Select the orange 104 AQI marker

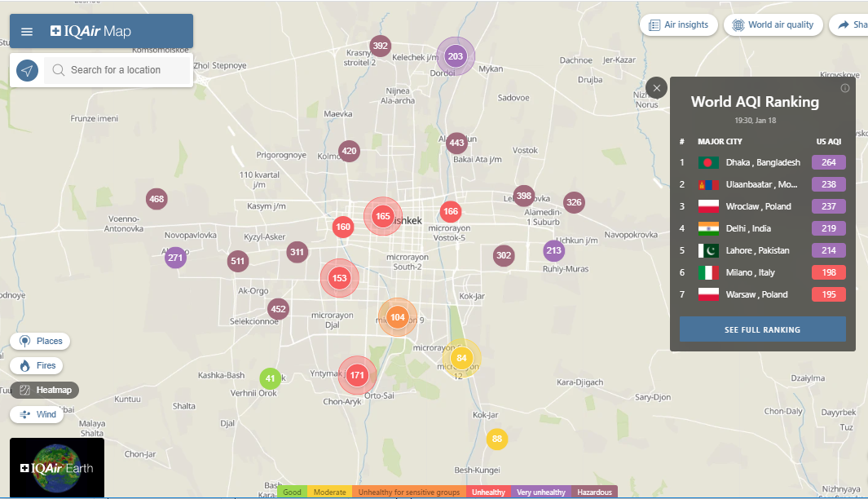(x=398, y=318)
